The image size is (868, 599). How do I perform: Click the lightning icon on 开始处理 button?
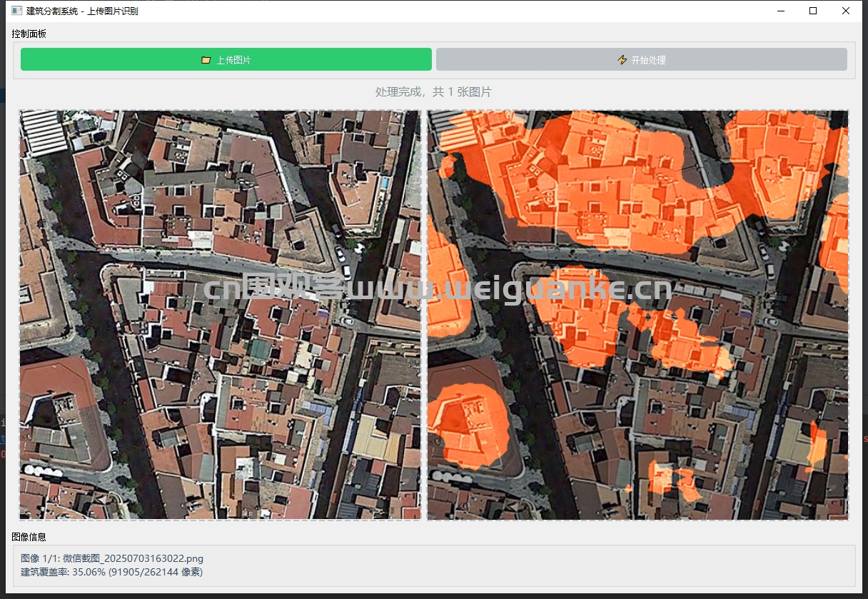622,60
